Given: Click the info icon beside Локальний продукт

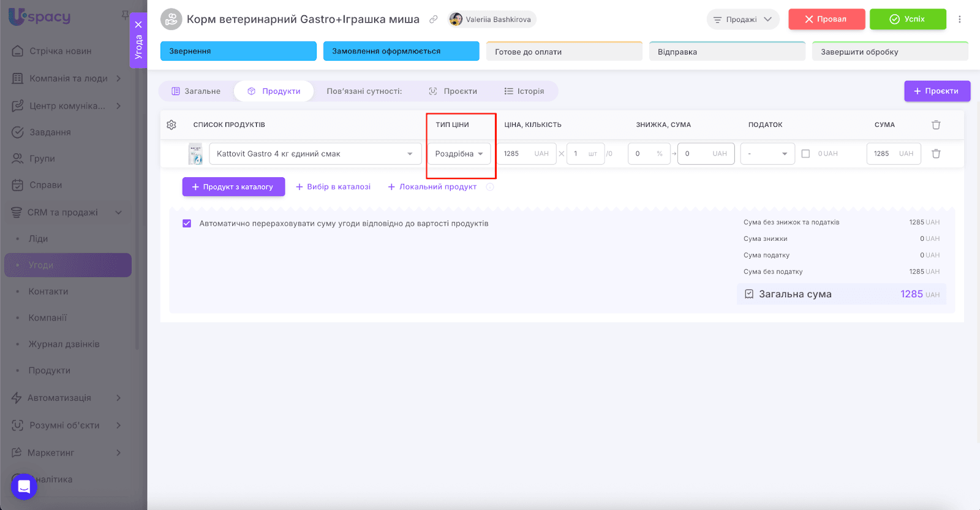Looking at the screenshot, I should (x=490, y=187).
